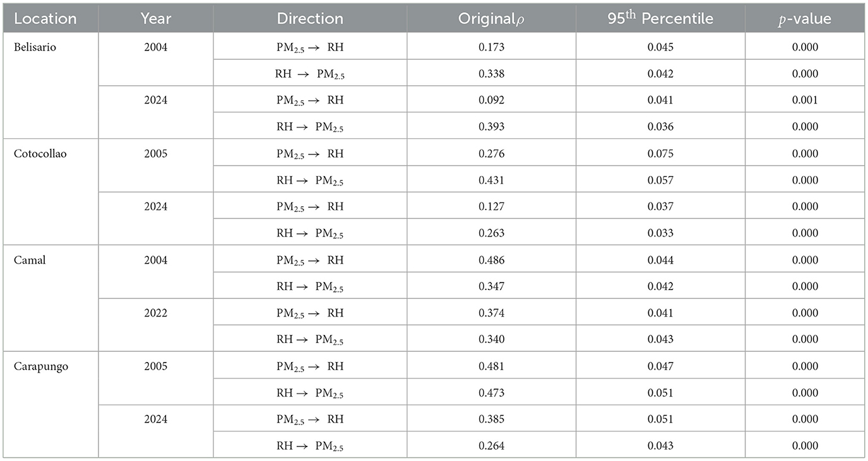Click the Original ρ value 0.264
This screenshot has width=868, height=461.
tap(491, 446)
